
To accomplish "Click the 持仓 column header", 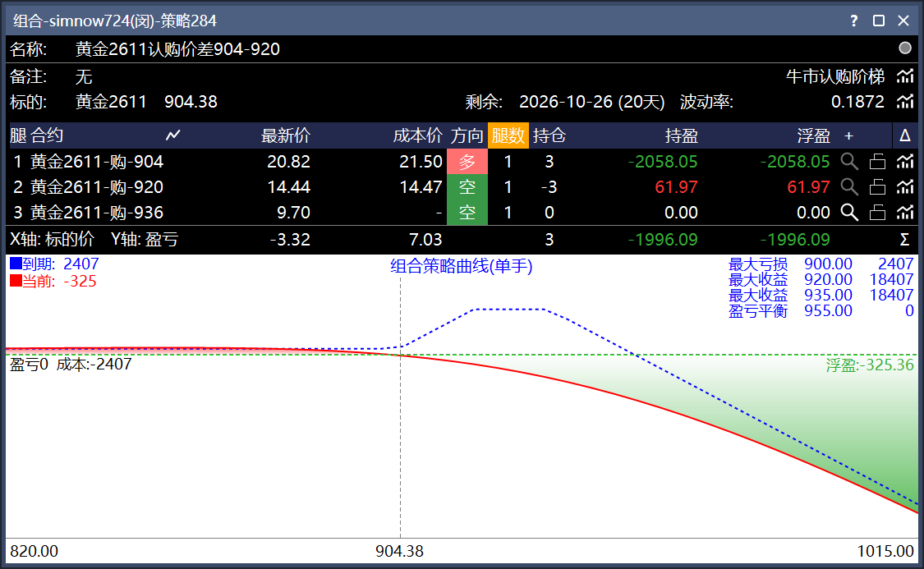I will pos(549,136).
